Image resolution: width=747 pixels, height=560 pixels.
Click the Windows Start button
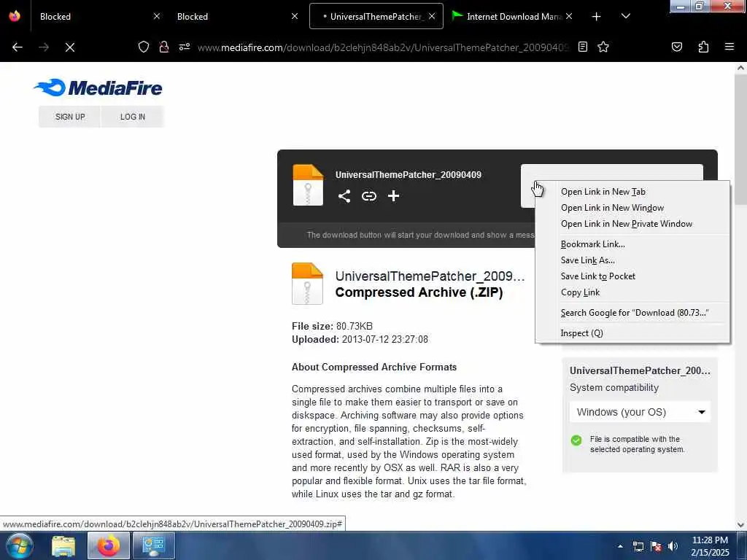click(19, 545)
